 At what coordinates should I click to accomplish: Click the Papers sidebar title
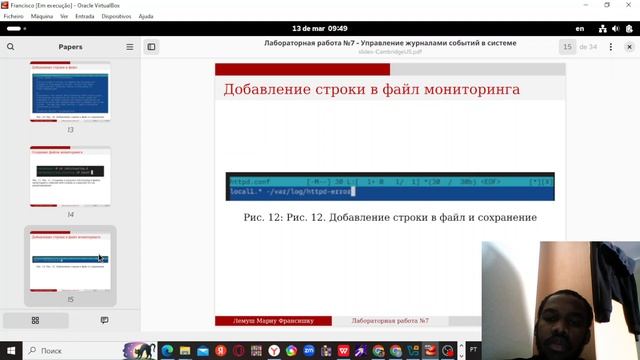click(x=70, y=47)
